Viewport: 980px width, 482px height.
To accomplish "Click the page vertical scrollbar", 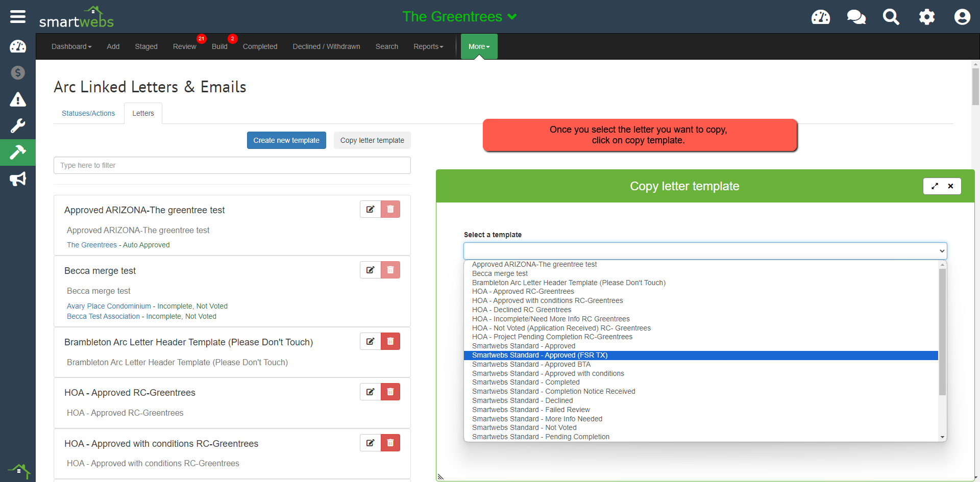I will (975, 87).
